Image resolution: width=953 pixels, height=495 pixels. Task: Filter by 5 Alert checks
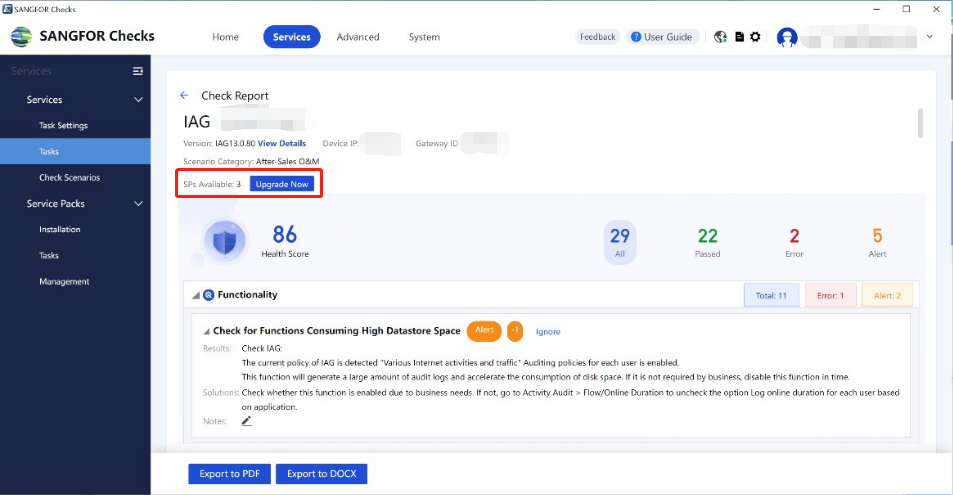878,242
